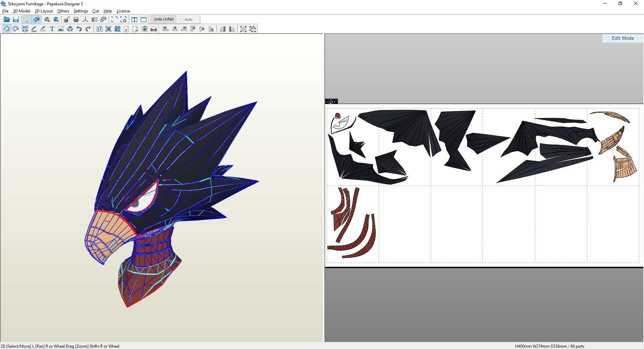Toggle the texture display cube icon
644x349 pixels.
tap(36, 19)
